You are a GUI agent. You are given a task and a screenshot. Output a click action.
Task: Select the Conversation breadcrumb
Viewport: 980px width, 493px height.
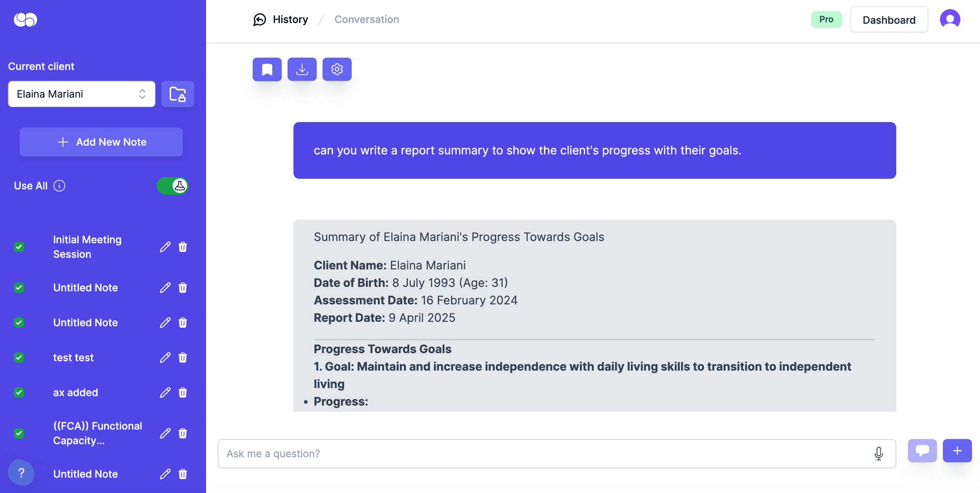pos(366,19)
